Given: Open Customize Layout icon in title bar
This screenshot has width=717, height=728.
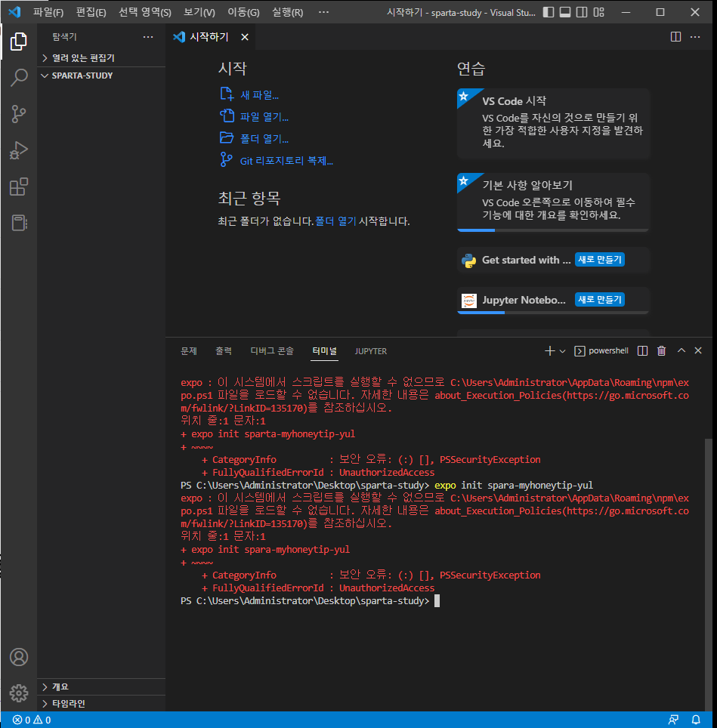Looking at the screenshot, I should point(598,12).
